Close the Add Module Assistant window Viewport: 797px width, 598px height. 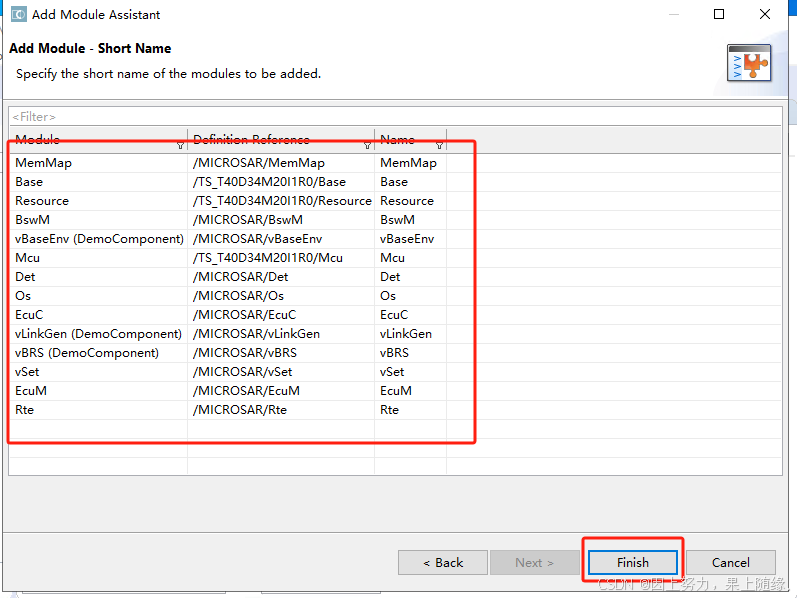coord(764,14)
